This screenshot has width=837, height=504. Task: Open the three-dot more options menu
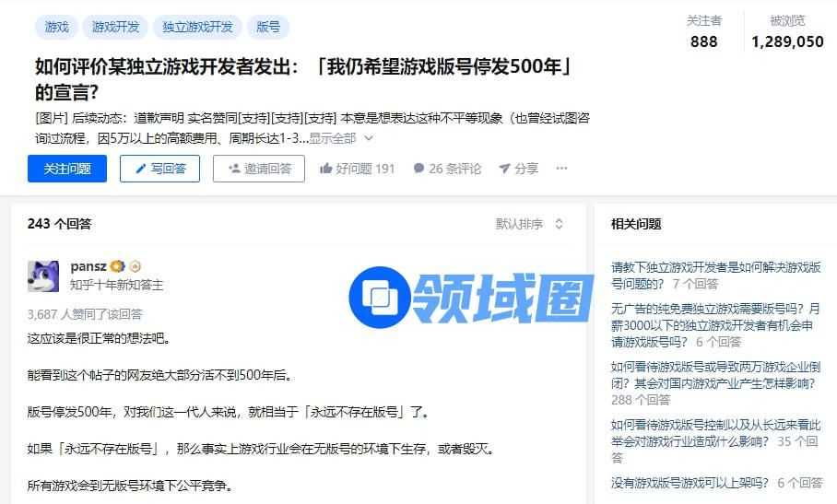click(x=561, y=168)
